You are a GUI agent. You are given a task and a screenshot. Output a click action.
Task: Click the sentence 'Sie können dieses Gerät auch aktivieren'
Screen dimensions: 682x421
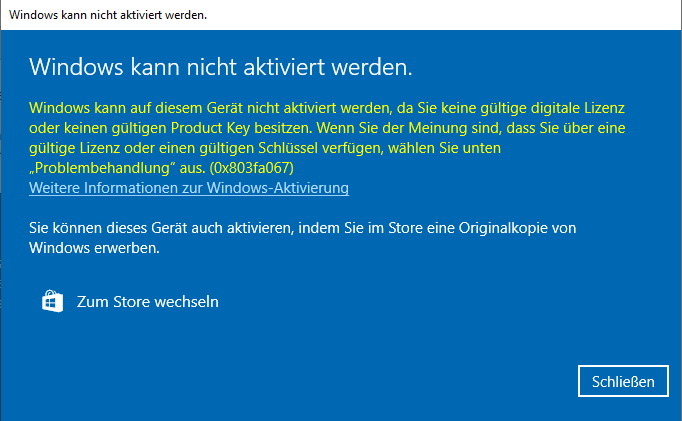click(160, 228)
